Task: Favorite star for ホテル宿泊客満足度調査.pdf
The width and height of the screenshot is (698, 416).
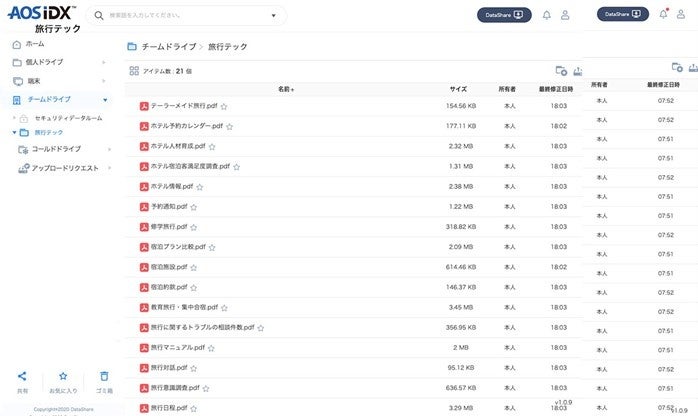Action: tap(236, 167)
